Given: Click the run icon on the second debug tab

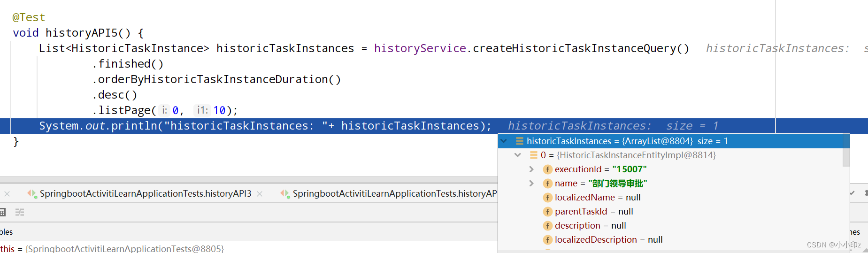Looking at the screenshot, I should coord(285,193).
